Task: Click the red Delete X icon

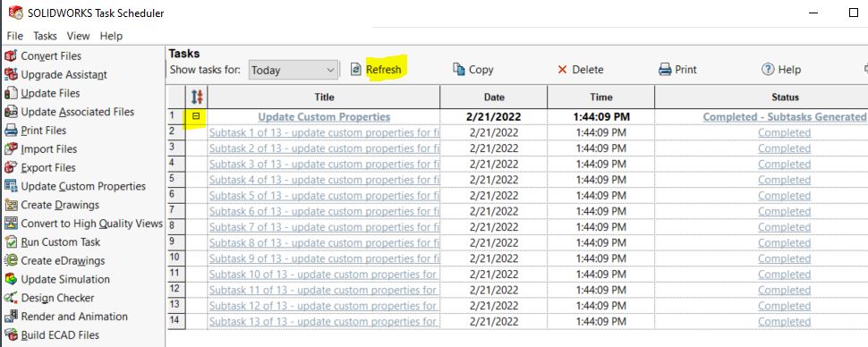Action: click(x=563, y=70)
